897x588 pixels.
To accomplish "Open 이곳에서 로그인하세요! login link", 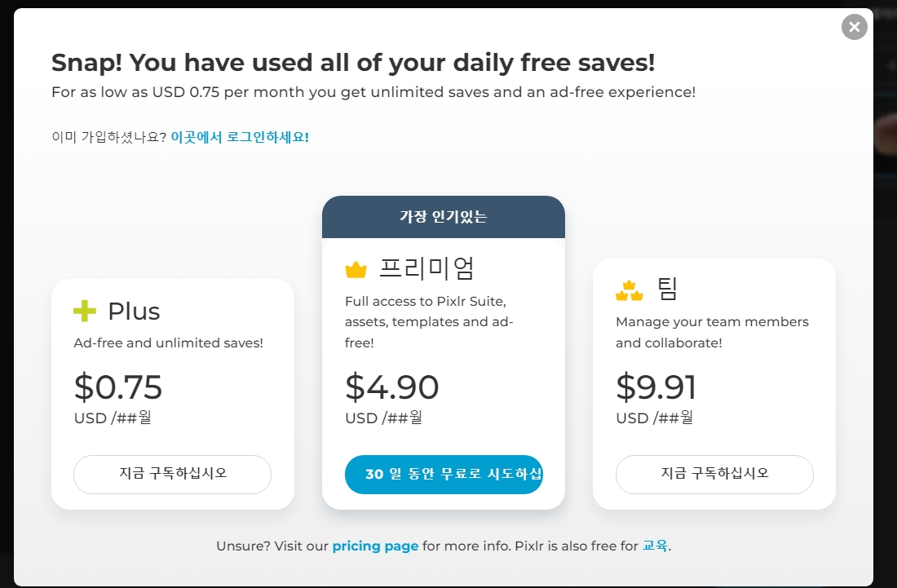I will [239, 137].
